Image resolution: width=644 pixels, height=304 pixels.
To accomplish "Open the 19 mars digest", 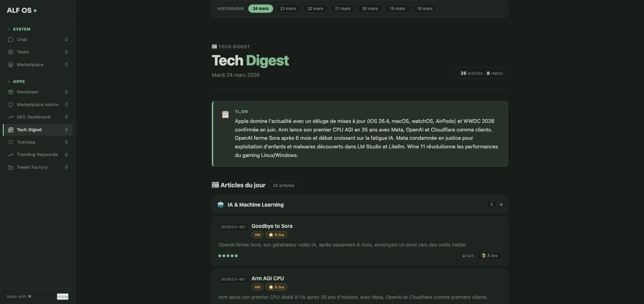I will coord(397,9).
